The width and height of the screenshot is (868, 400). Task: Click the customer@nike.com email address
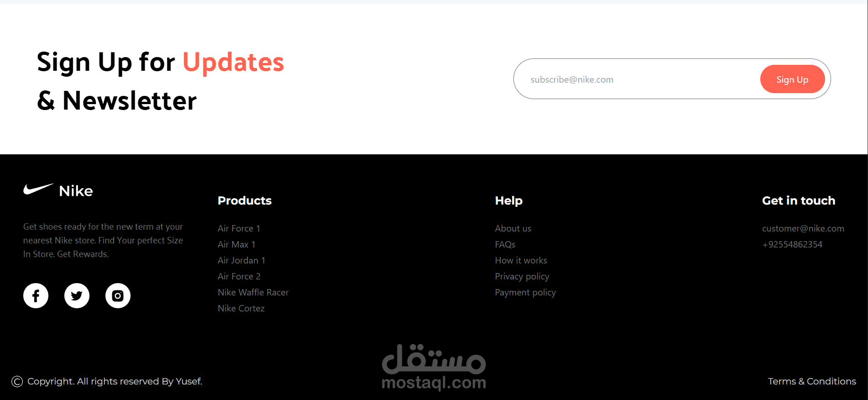(x=803, y=228)
